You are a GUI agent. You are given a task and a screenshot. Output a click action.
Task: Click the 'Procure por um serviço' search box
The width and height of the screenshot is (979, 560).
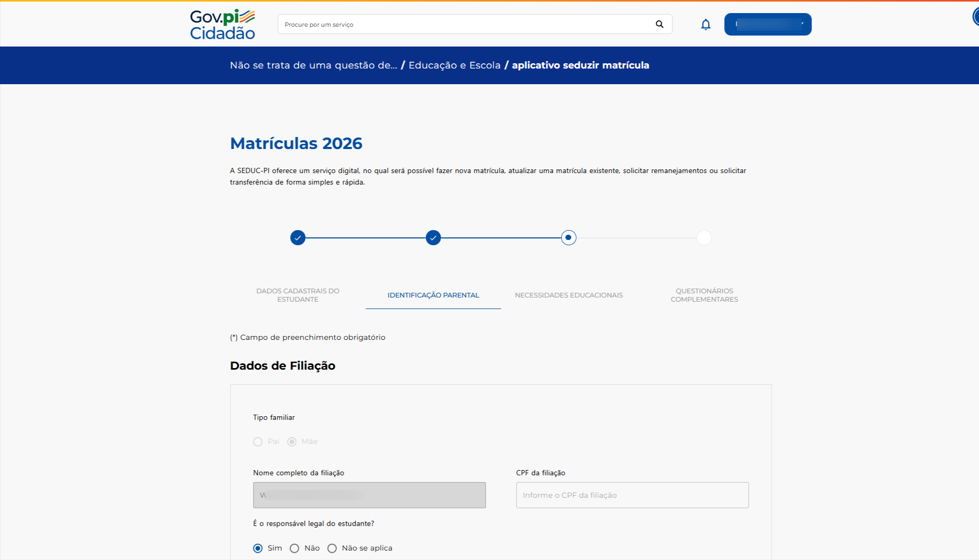click(x=465, y=25)
